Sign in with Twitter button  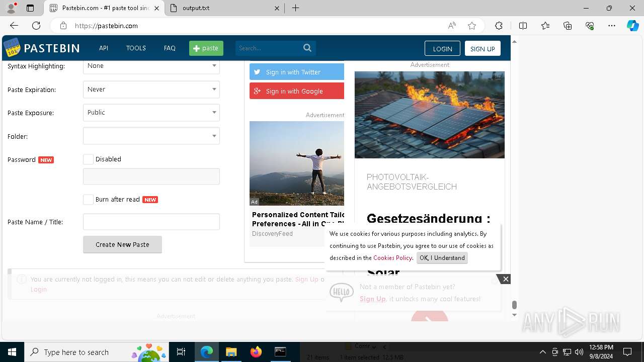pos(297,72)
